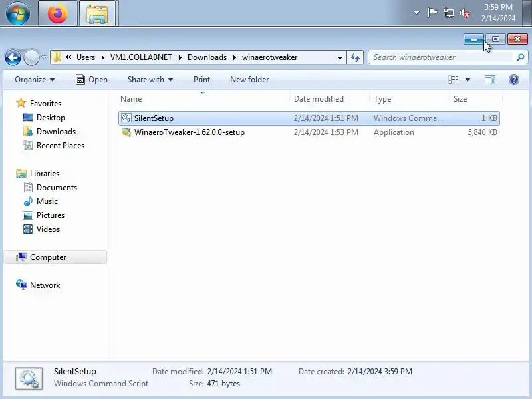
Task: Navigate to Users in the breadcrumb
Action: tap(86, 57)
